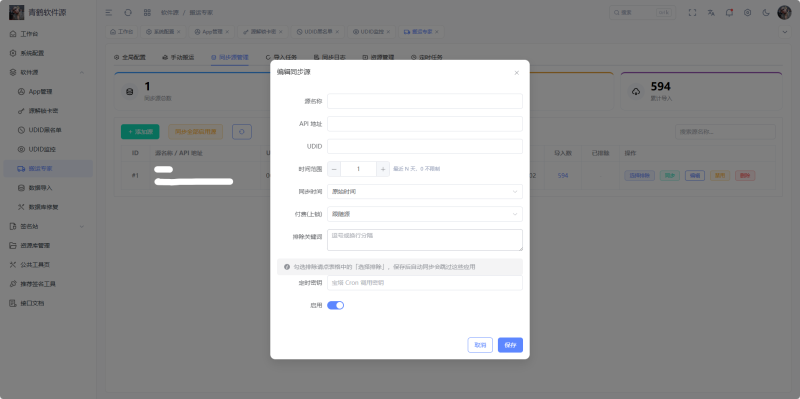The height and width of the screenshot is (399, 800).
Task: Click the green 同步 button in row #1
Action: click(x=669, y=176)
